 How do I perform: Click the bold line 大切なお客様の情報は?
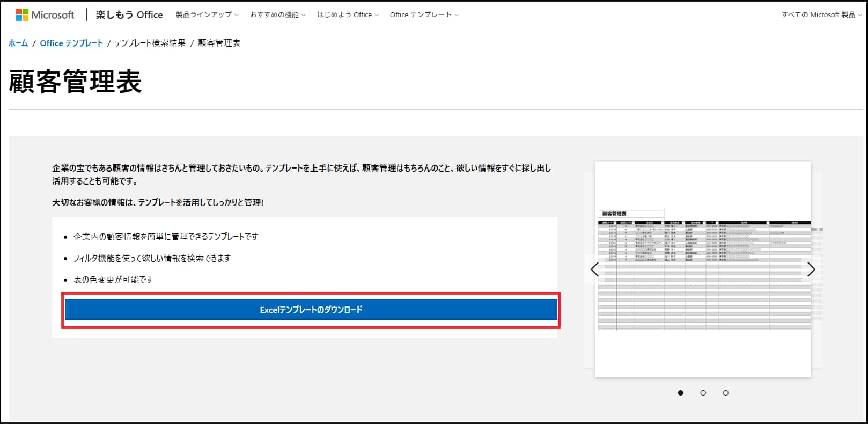[158, 202]
